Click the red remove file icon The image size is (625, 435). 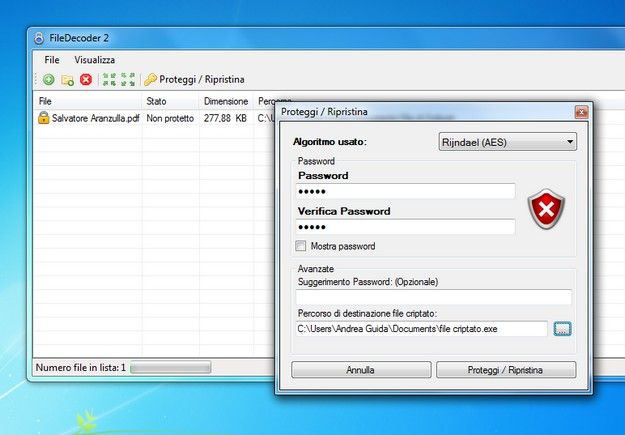click(86, 79)
